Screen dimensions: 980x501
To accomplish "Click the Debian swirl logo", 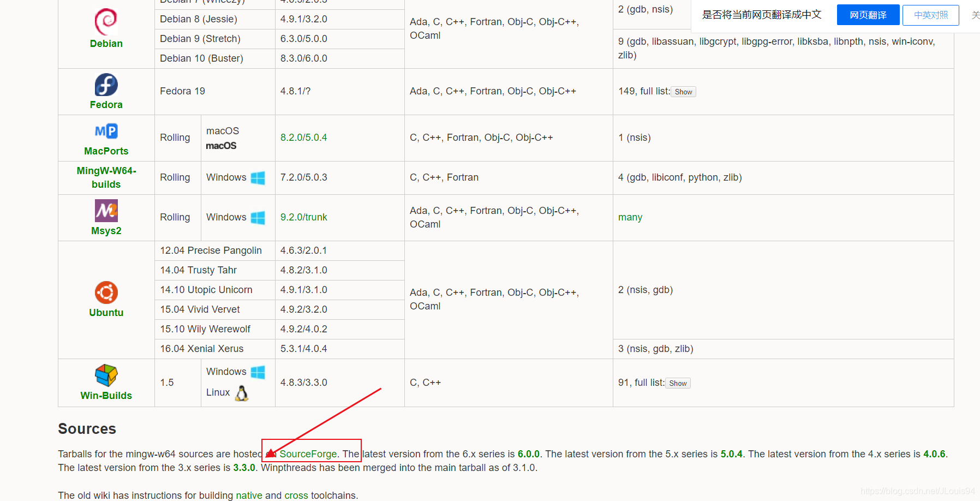I will click(x=106, y=22).
